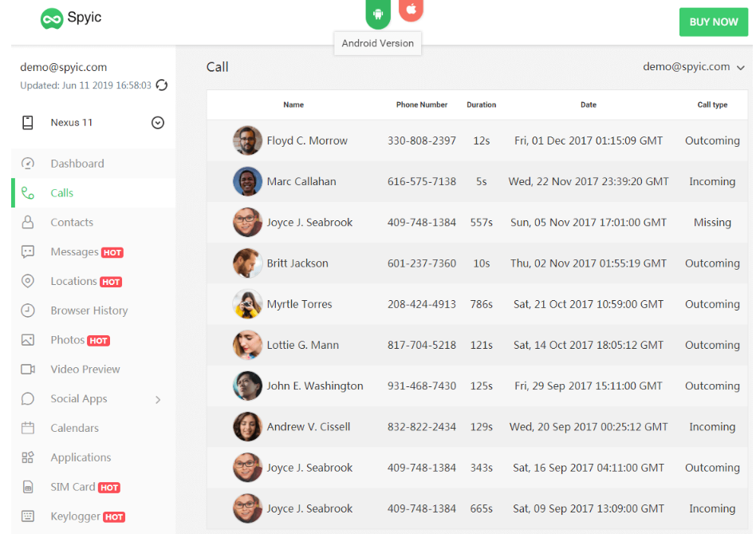Image resolution: width=756 pixels, height=534 pixels.
Task: Go to Photos in the sidebar
Action: click(68, 340)
